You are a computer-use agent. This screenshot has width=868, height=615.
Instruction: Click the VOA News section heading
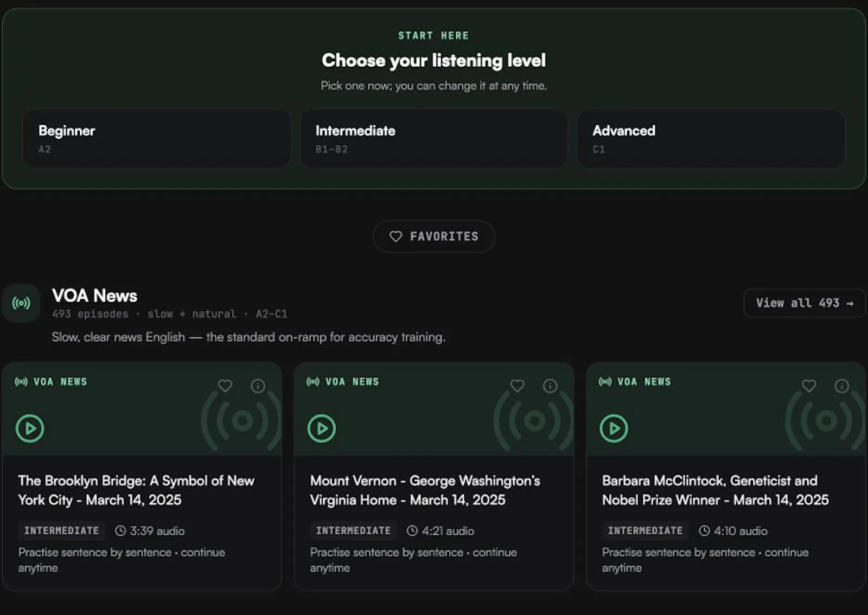[x=94, y=296]
